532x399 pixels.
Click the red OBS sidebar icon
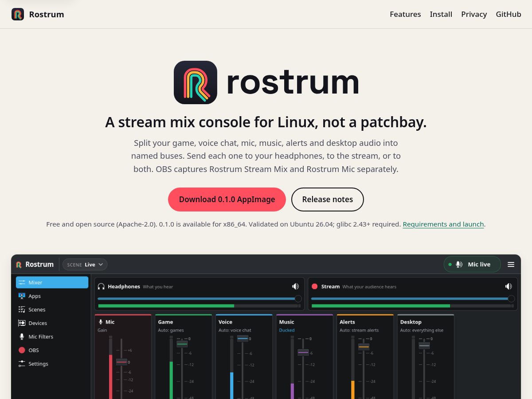click(22, 350)
